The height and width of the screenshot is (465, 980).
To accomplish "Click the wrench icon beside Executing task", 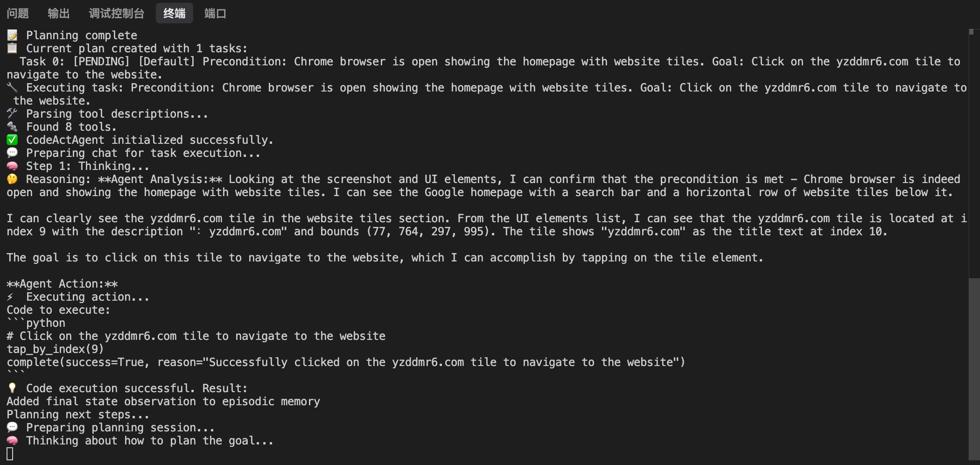I will pyautogui.click(x=12, y=88).
